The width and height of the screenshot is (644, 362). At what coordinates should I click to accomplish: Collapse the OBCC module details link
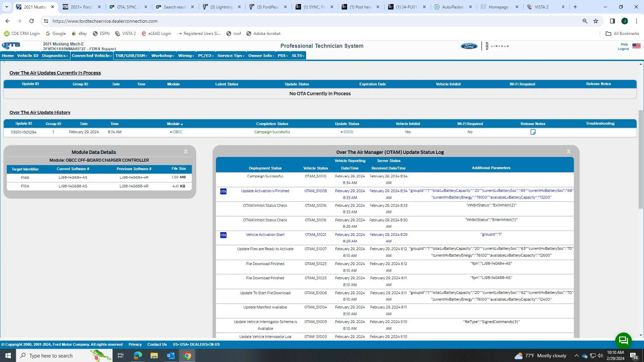(x=176, y=132)
